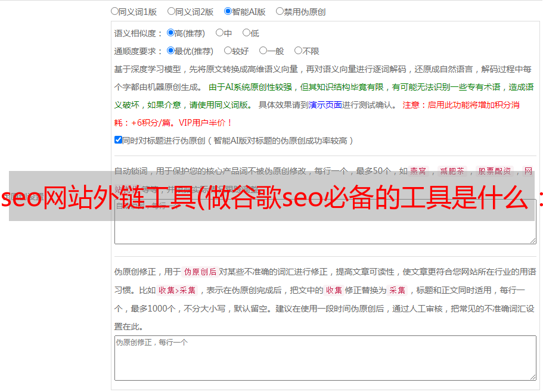The image size is (543, 392).
Task: Select the 同义词2版 radio option
Action: point(171,11)
